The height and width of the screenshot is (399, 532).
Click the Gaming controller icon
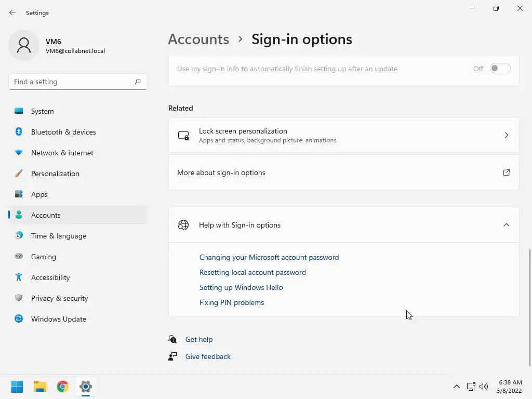19,257
